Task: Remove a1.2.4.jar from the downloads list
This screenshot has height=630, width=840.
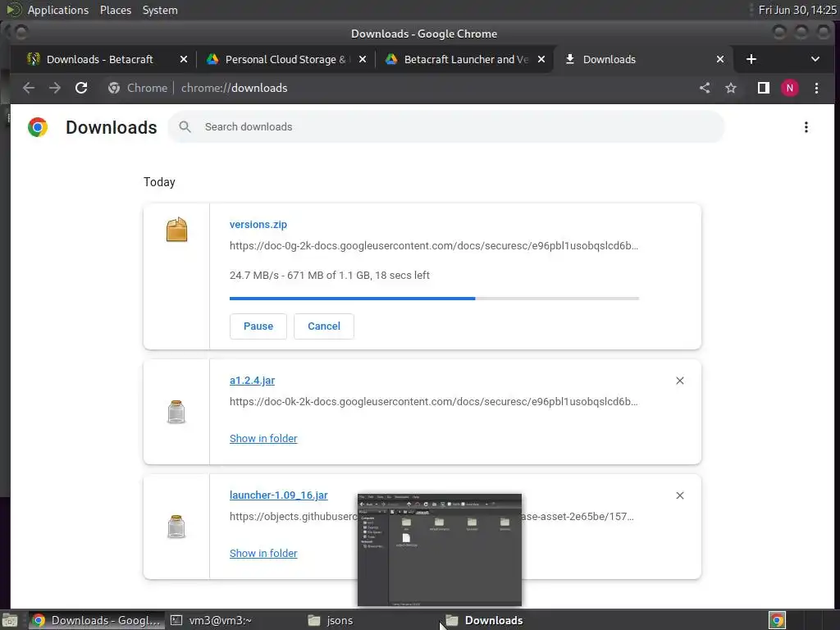Action: pyautogui.click(x=680, y=381)
